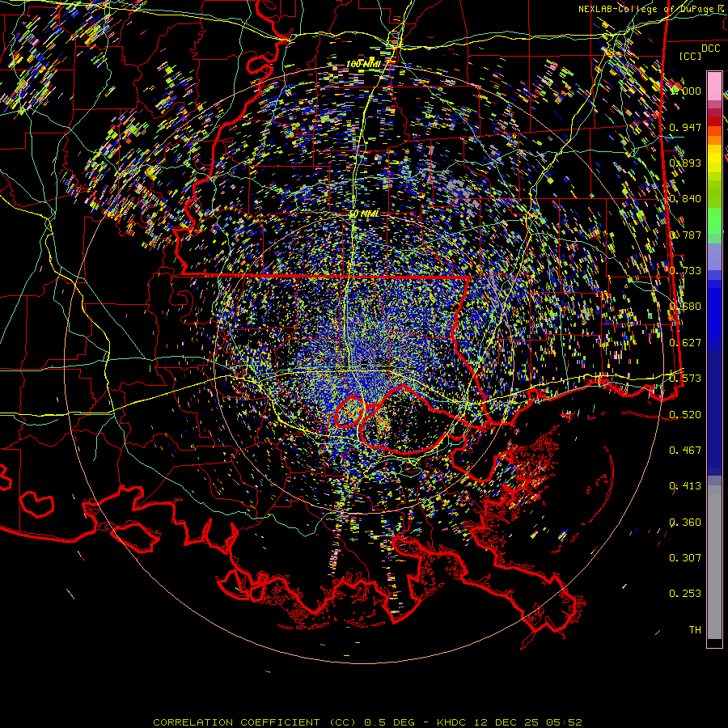Click the 0.627 scale value

coord(685,343)
